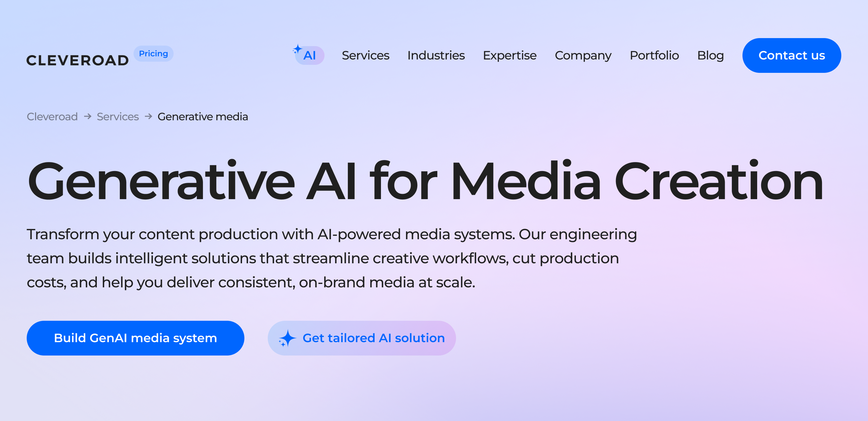Expand the Services navigation menu
This screenshot has height=421, width=868.
(365, 55)
